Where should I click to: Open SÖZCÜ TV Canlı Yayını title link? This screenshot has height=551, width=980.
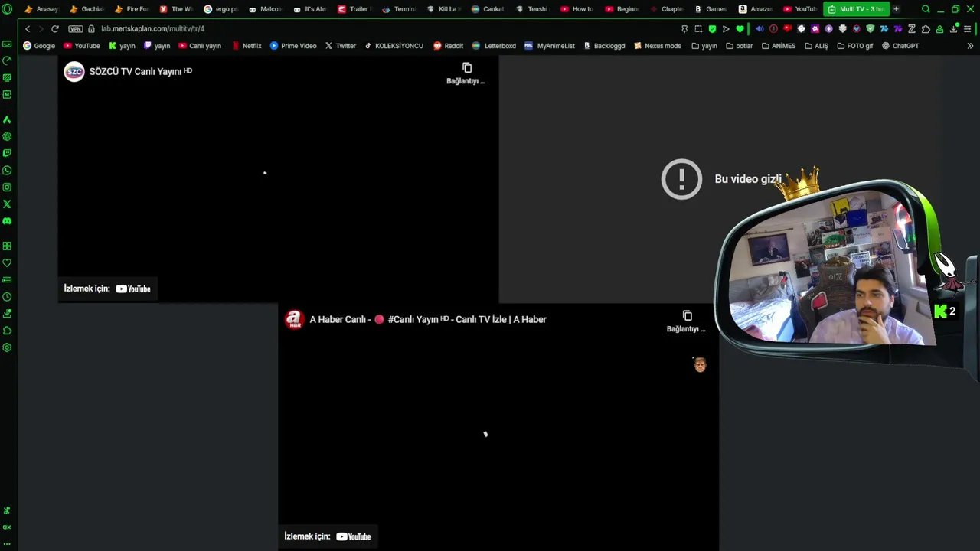coord(141,71)
